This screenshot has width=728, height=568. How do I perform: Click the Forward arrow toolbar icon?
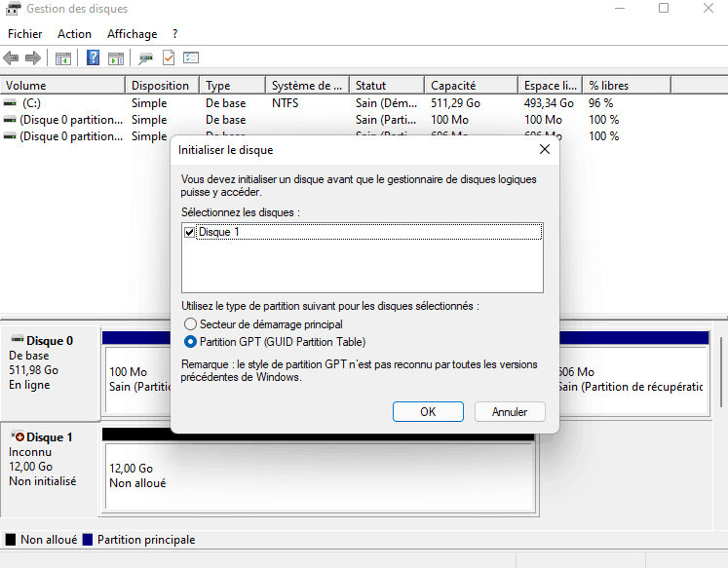pos(33,58)
